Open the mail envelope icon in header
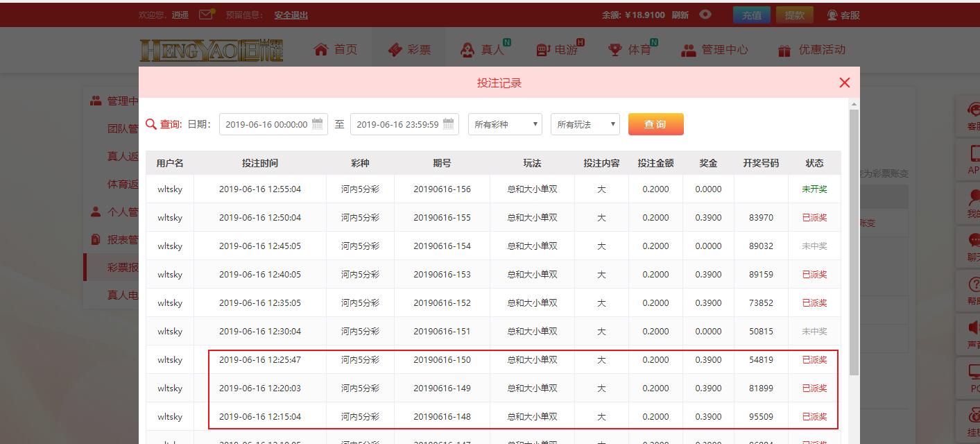Image resolution: width=980 pixels, height=444 pixels. coord(206,15)
